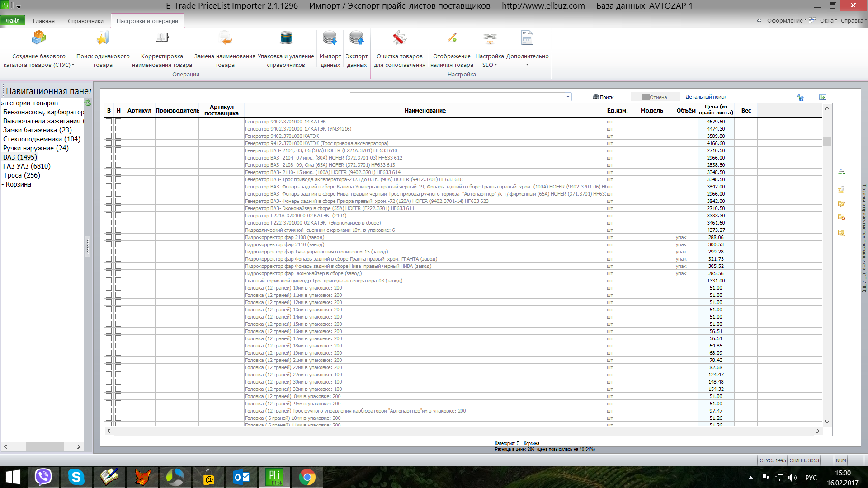This screenshot has width=868, height=488.
Task: Open Упаковка и удаление справочников
Action: [x=286, y=49]
